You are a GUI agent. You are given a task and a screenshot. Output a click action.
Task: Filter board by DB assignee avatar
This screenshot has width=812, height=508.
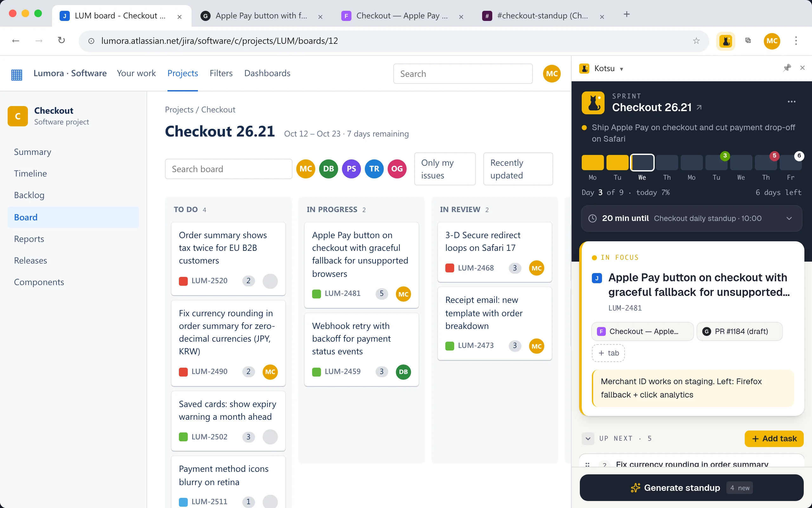(328, 169)
